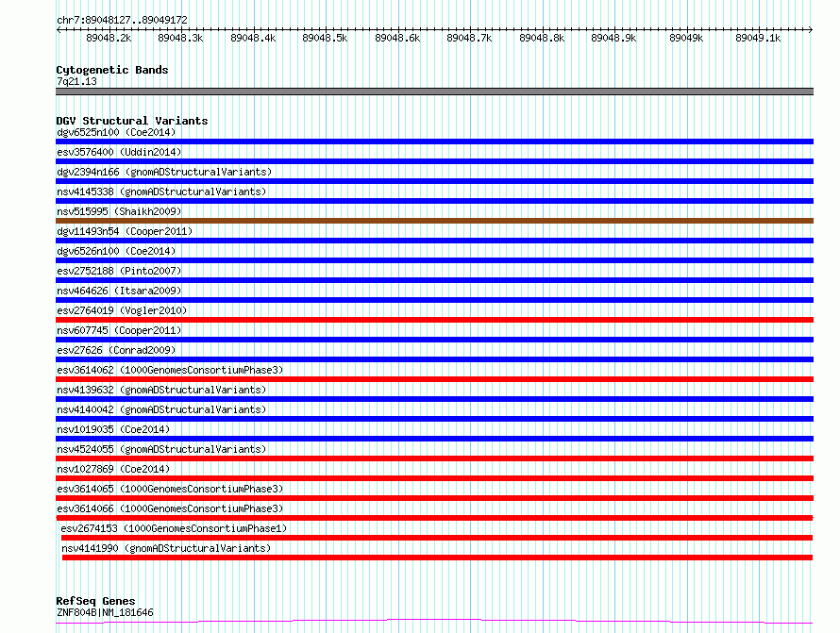Select the RefSeq Genes track title

(x=95, y=601)
